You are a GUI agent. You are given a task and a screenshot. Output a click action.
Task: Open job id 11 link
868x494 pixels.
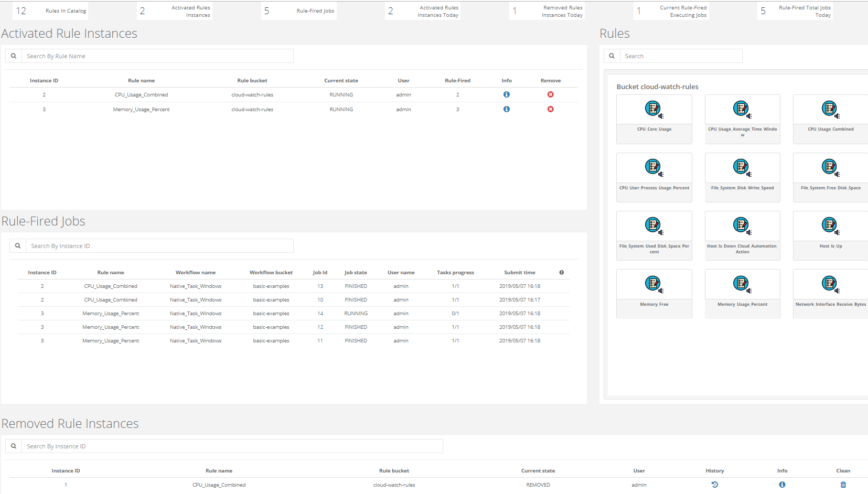(320, 341)
